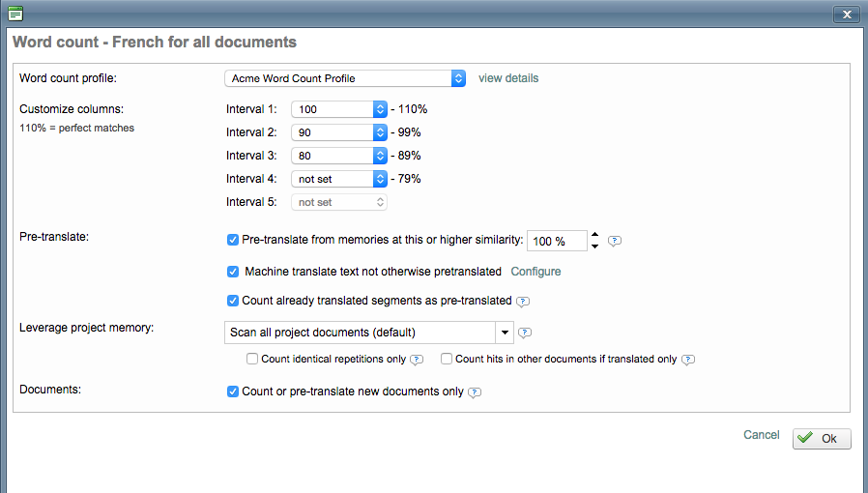The image size is (868, 493).
Task: Check Count hits in other documents option
Action: 447,359
